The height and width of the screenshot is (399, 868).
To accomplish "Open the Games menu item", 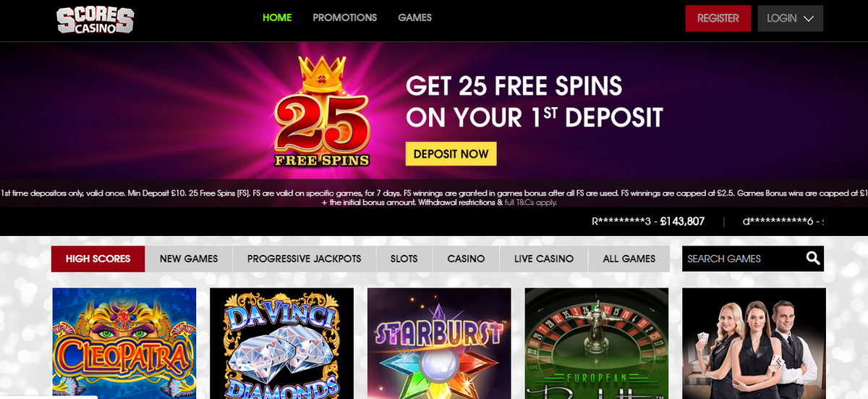I will [415, 17].
